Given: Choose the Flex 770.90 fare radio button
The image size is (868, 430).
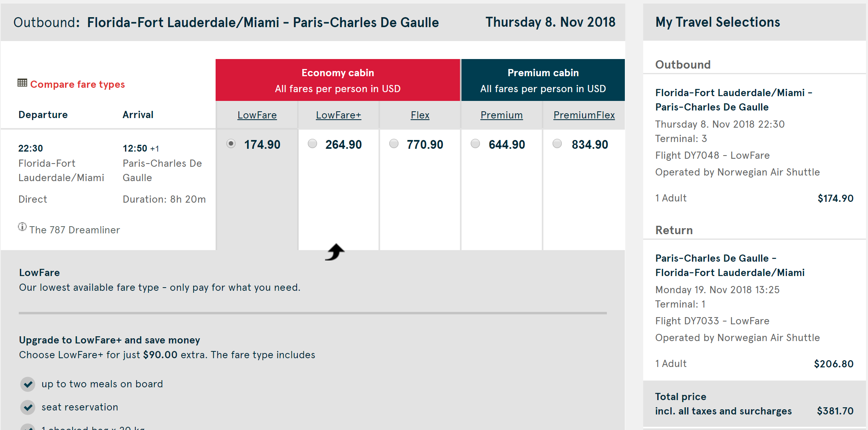Looking at the screenshot, I should click(x=394, y=144).
